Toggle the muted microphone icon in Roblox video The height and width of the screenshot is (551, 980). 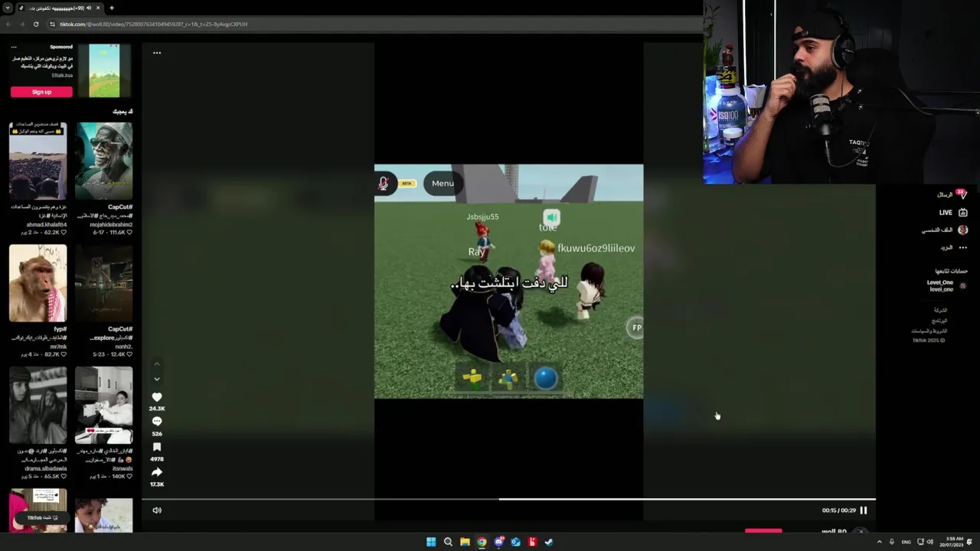(x=384, y=183)
